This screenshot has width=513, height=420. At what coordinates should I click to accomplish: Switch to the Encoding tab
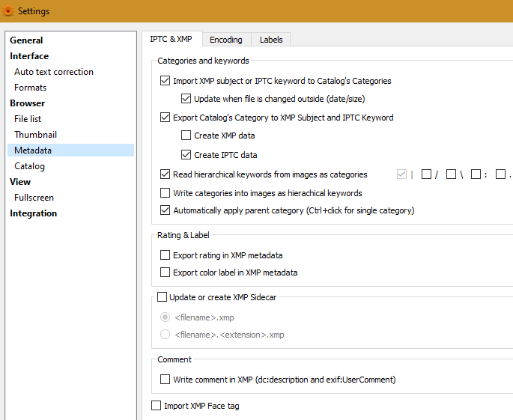click(x=225, y=40)
